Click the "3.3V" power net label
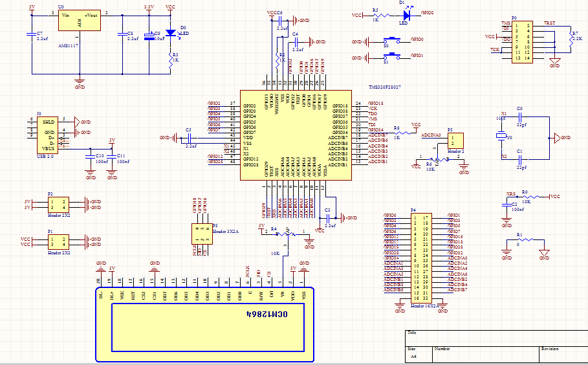 [149, 7]
